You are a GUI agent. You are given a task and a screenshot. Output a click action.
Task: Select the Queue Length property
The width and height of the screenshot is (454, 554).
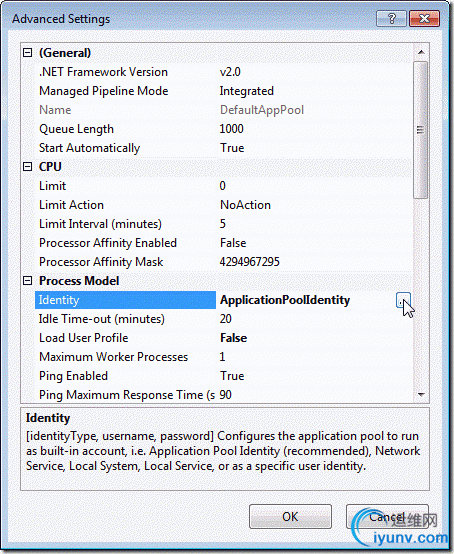224,129
